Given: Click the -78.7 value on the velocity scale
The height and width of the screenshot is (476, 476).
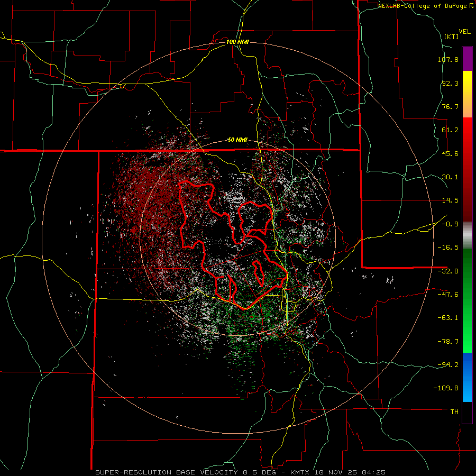Looking at the screenshot, I should click(448, 342).
